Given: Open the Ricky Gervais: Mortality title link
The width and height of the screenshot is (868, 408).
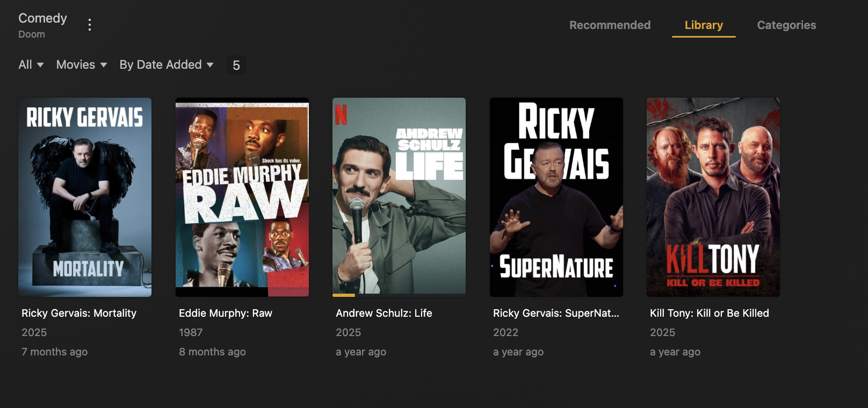Looking at the screenshot, I should (79, 313).
